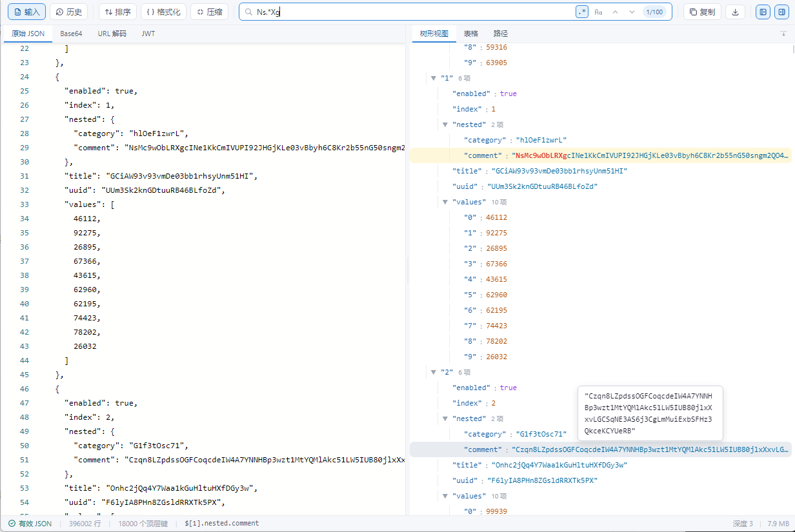Screen dimensions: 795x532
Task: Collapse the "1" node in tree view
Action: (434, 78)
